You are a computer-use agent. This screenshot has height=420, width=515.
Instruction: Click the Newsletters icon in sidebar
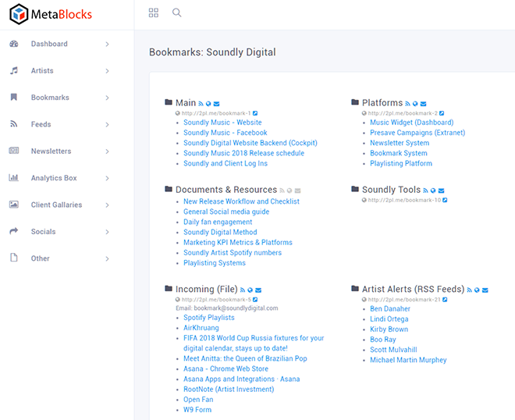(x=14, y=151)
